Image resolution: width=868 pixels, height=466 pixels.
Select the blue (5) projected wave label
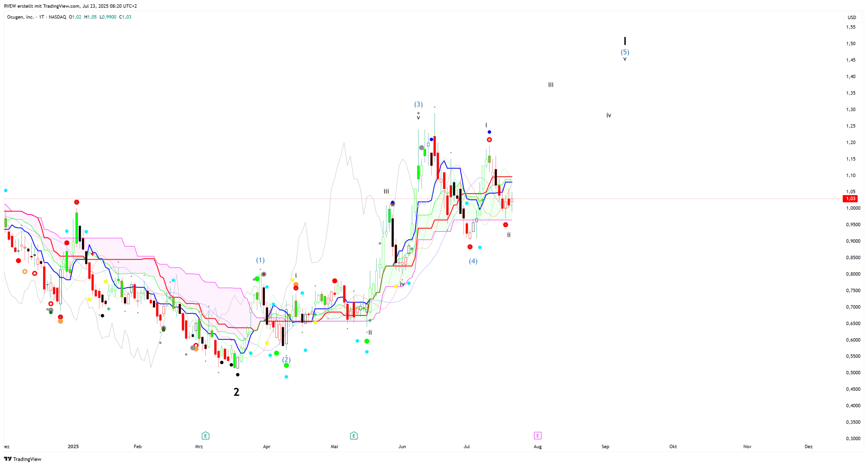click(625, 52)
